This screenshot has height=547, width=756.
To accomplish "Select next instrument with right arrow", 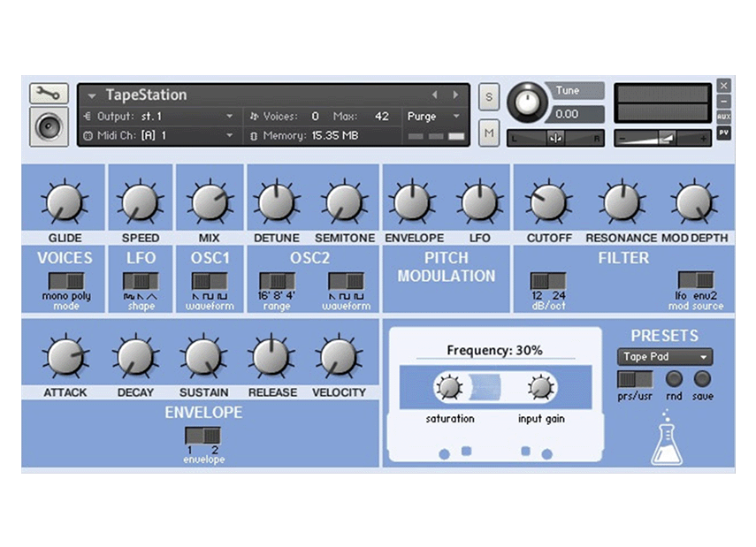I will click(455, 95).
